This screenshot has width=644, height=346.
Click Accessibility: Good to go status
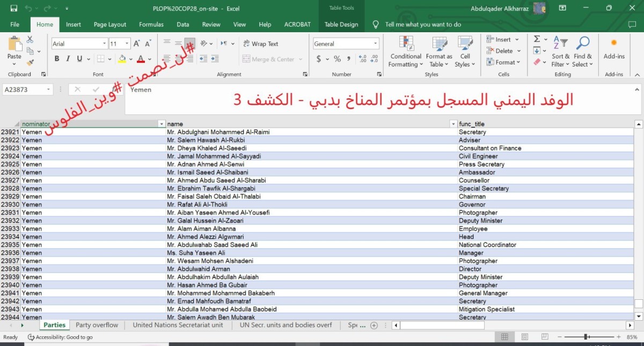pyautogui.click(x=60, y=337)
